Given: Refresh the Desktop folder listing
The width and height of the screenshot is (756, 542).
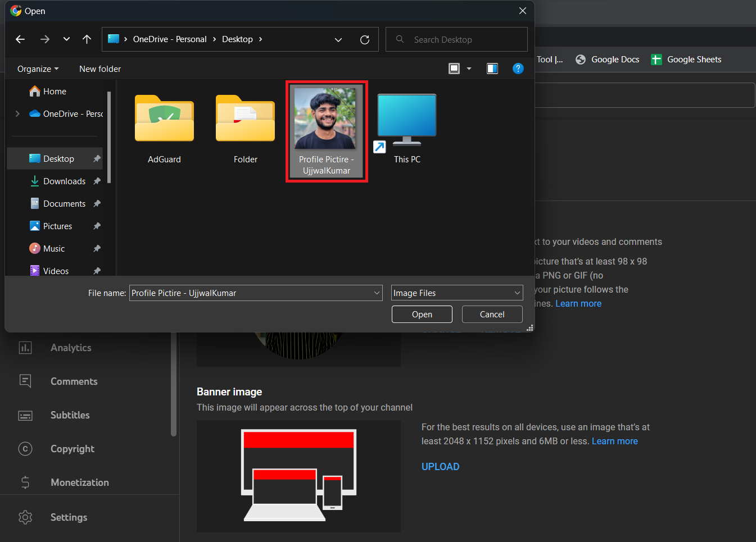Looking at the screenshot, I should (364, 40).
